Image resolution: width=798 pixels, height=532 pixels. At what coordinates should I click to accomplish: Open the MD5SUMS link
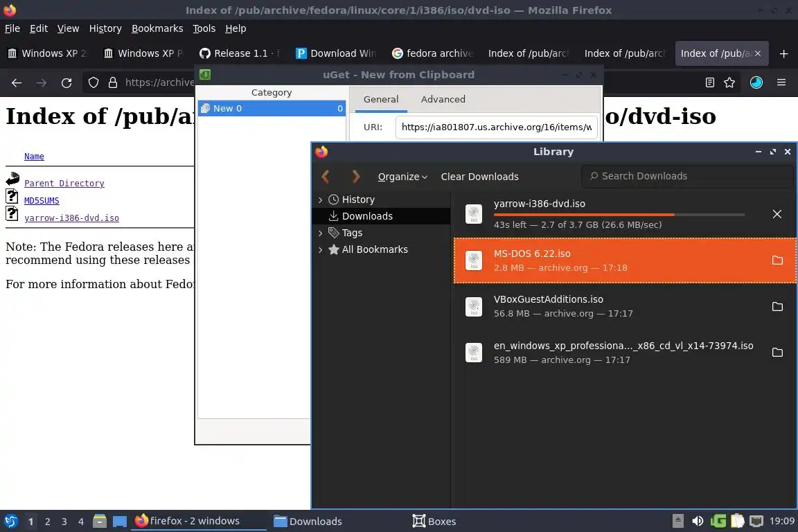coord(42,201)
